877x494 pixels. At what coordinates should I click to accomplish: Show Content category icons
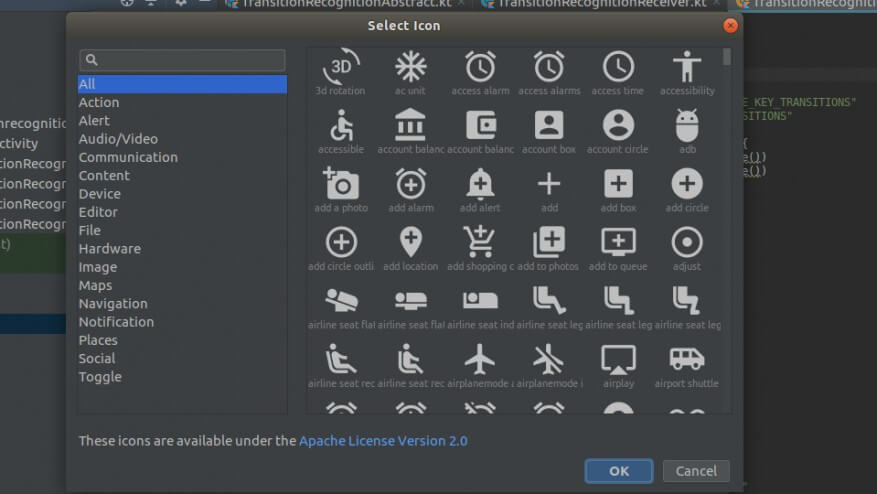point(182,175)
